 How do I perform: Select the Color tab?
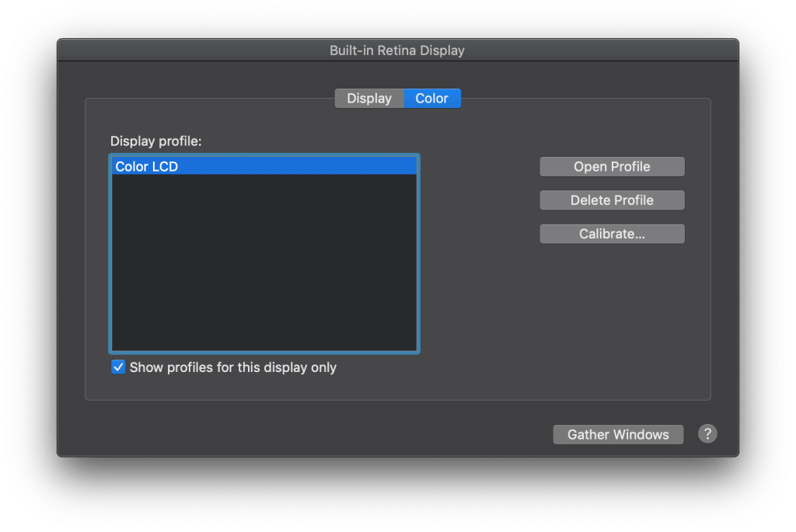[x=432, y=99]
